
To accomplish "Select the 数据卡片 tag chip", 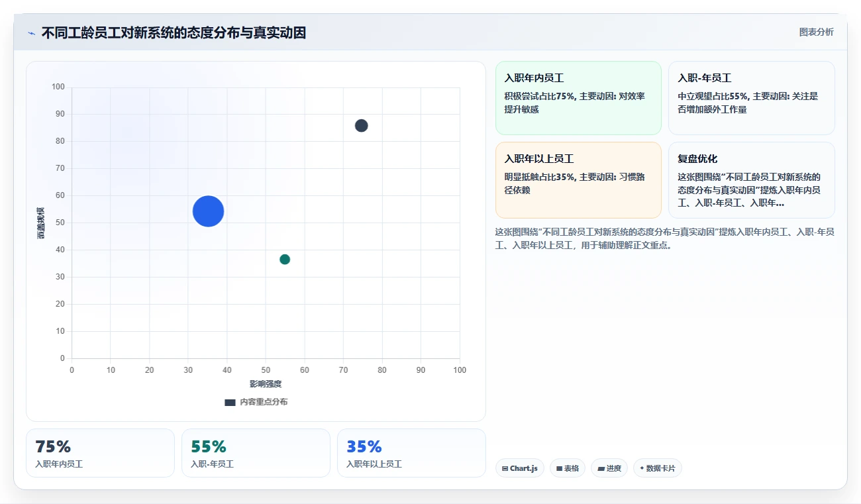I will (658, 468).
